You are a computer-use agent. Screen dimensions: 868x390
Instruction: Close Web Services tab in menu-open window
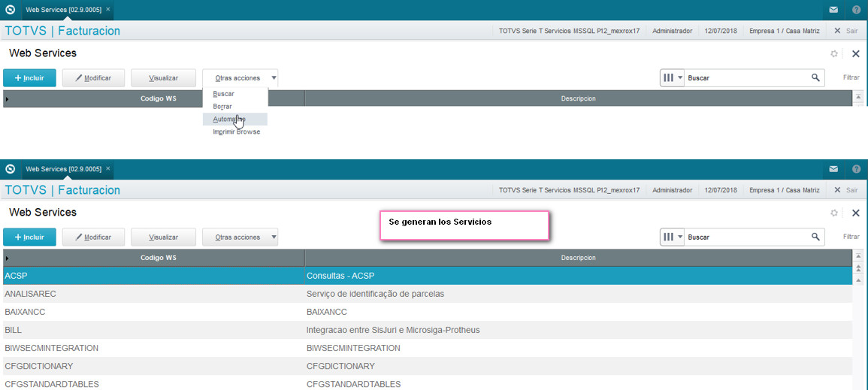(108, 10)
